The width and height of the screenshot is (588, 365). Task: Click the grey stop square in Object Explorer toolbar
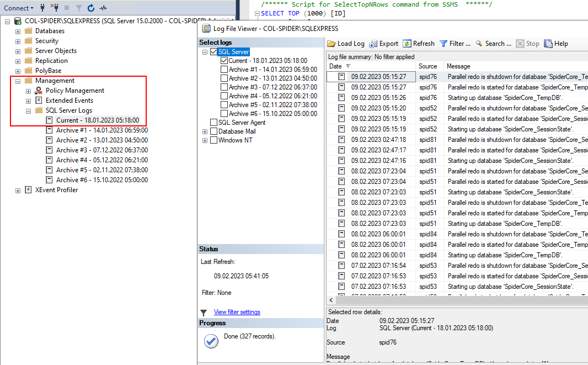click(67, 8)
